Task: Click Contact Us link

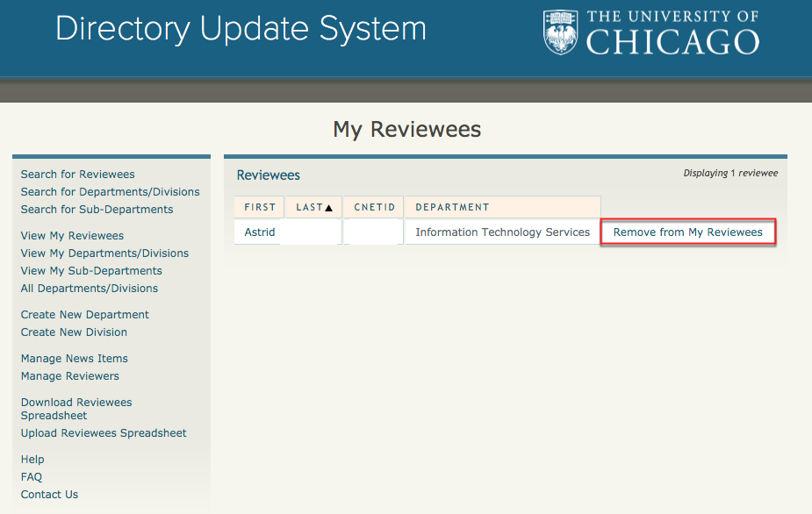Action: coord(50,495)
